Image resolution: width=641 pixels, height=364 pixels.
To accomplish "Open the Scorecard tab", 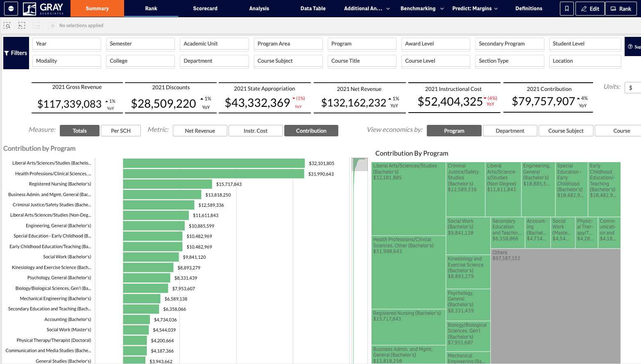I will [x=205, y=8].
